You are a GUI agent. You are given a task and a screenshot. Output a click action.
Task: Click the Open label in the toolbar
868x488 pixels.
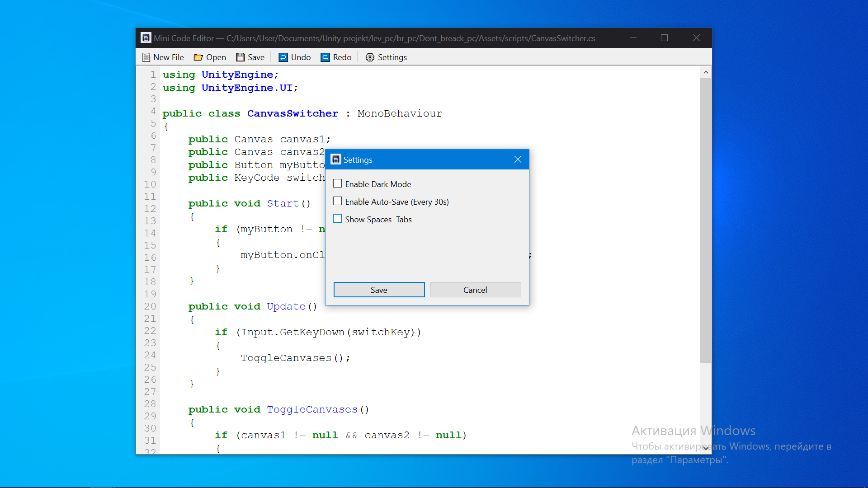click(216, 57)
